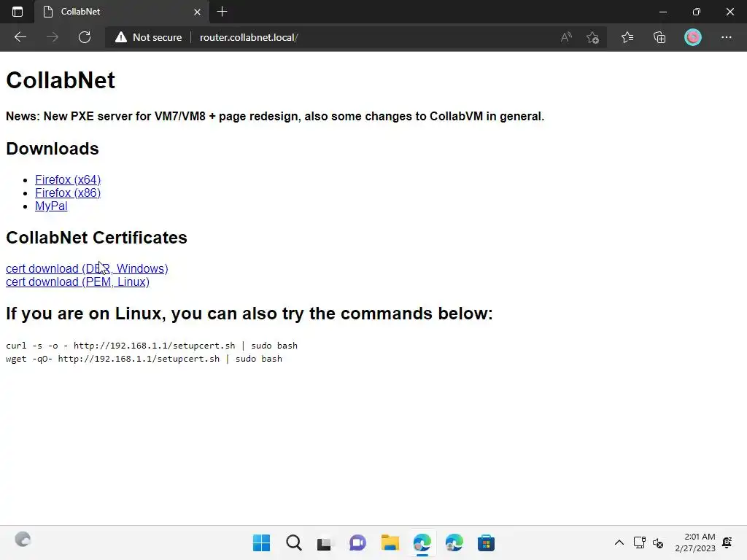Select the CollabNet browser tab
Image resolution: width=747 pixels, height=560 pixels.
pyautogui.click(x=122, y=12)
